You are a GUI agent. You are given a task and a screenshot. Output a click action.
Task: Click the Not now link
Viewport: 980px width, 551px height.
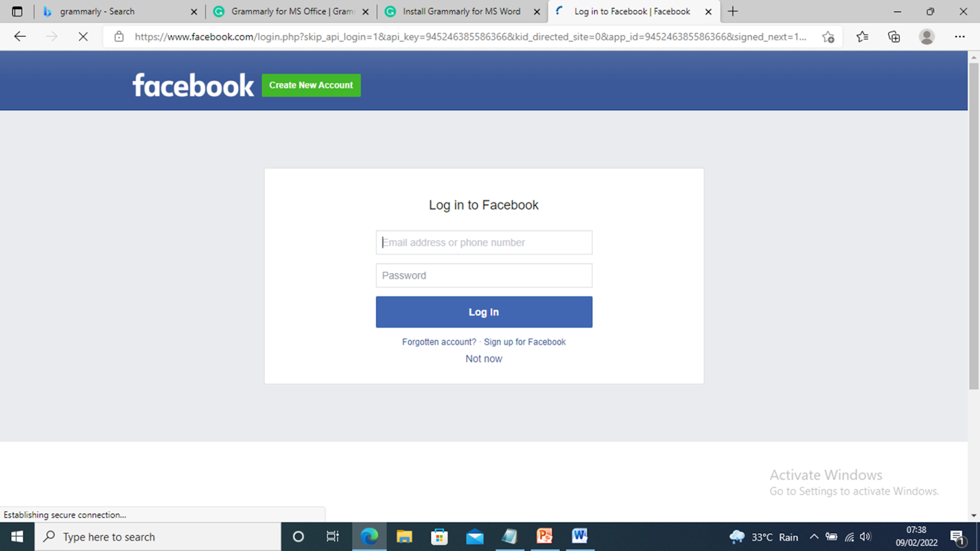pos(484,359)
